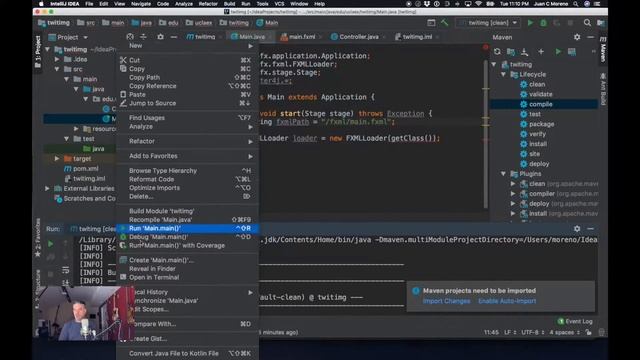This screenshot has width=640, height=360.
Task: Click Project panel collapse all icon
Action: coord(143,37)
